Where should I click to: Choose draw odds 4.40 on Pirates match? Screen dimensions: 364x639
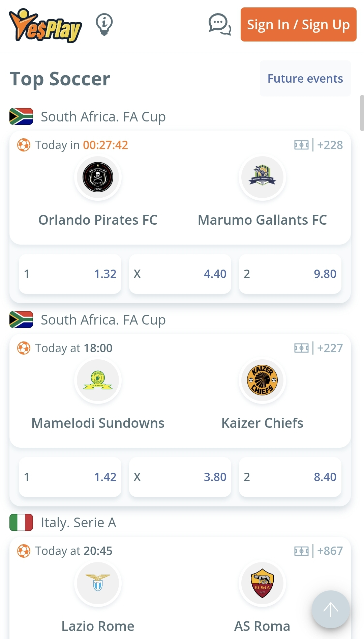point(180,274)
